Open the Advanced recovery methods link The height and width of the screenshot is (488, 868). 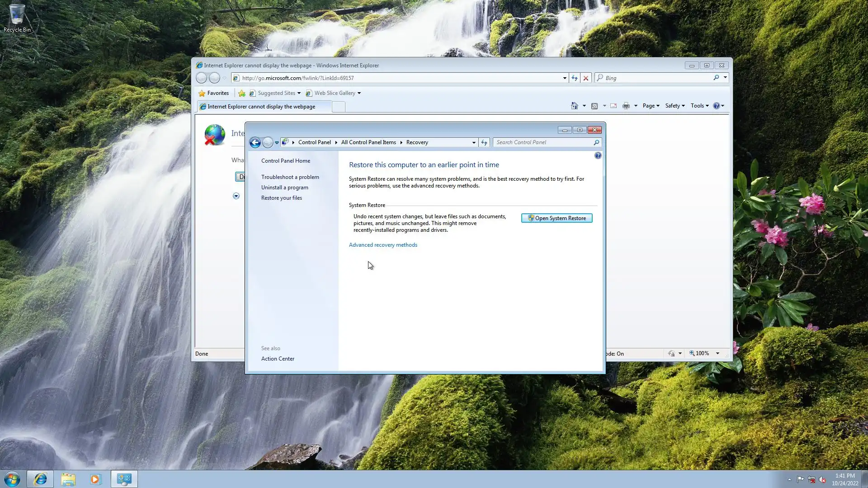[x=383, y=245]
